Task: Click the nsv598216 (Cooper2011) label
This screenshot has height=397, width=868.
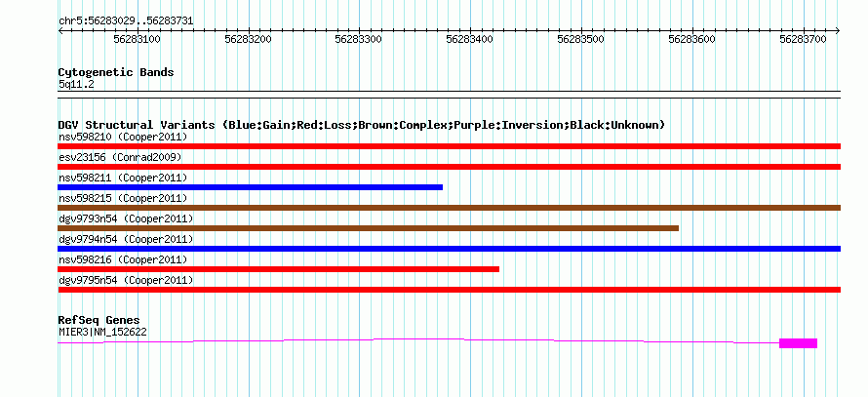Action: pyautogui.click(x=123, y=259)
